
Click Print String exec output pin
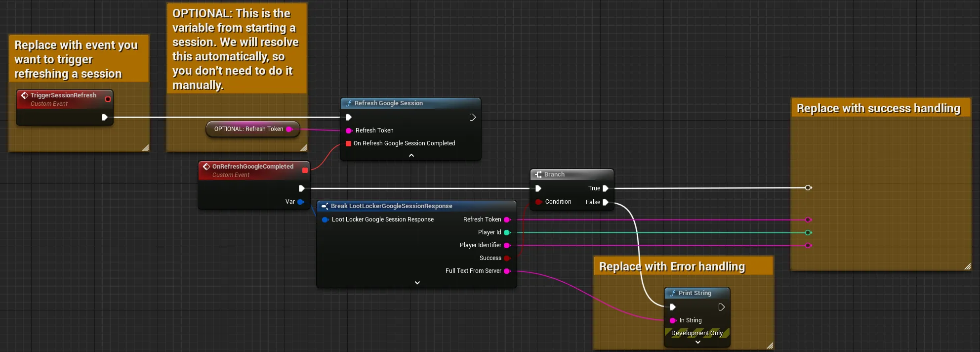[721, 307]
